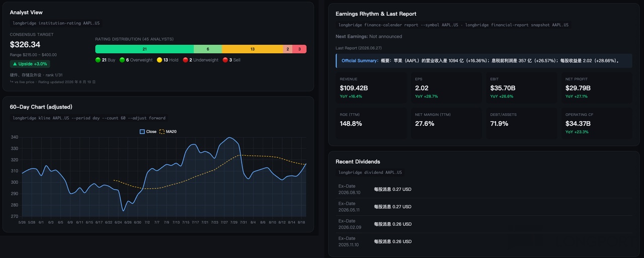The width and height of the screenshot is (644, 258).
Task: Select the 2025.11.10 ex-date dividend row
Action: coord(484,241)
